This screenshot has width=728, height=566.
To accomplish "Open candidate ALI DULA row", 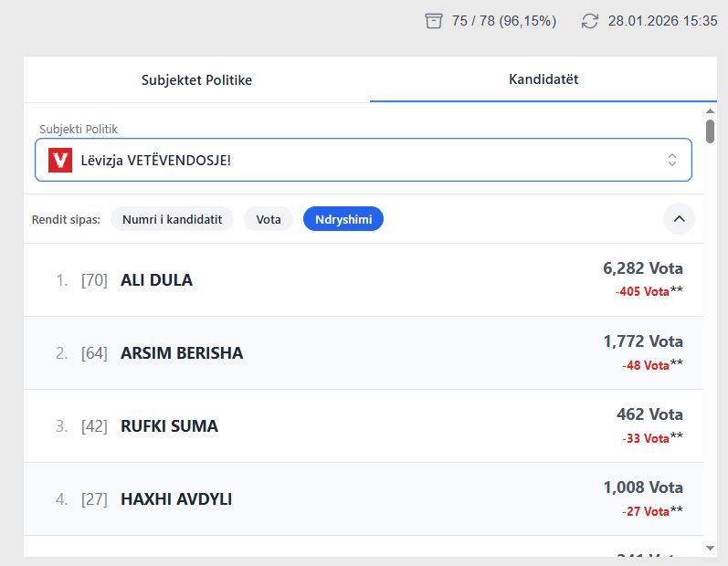I will pyautogui.click(x=156, y=280).
